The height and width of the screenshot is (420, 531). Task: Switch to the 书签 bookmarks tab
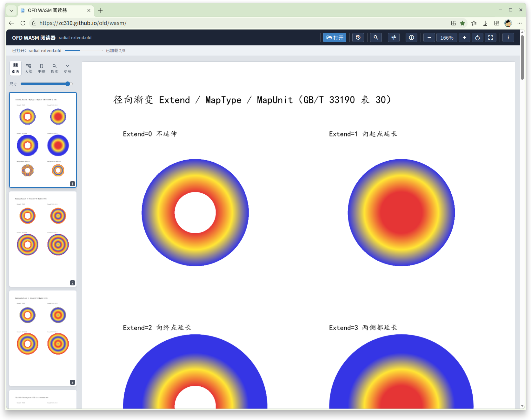pyautogui.click(x=42, y=68)
